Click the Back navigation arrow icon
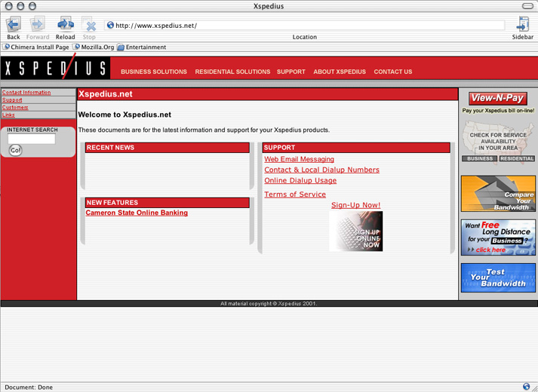 click(x=14, y=25)
